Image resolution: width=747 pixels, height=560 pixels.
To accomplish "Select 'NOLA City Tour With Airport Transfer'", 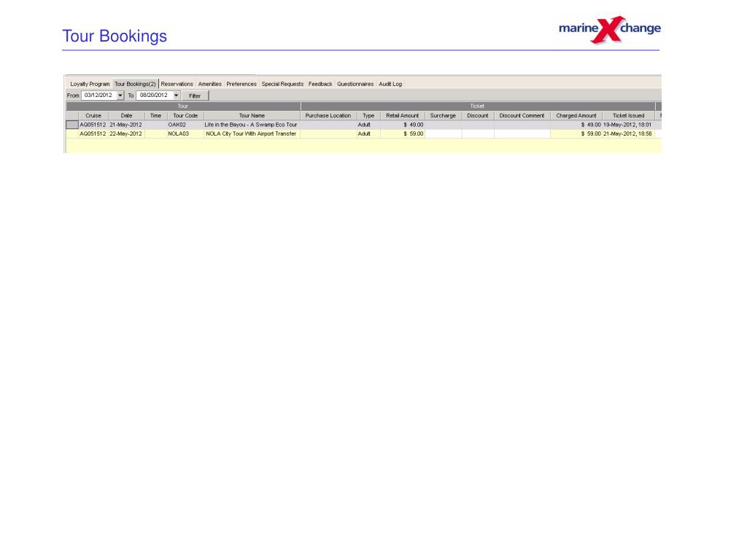I will coord(251,134).
